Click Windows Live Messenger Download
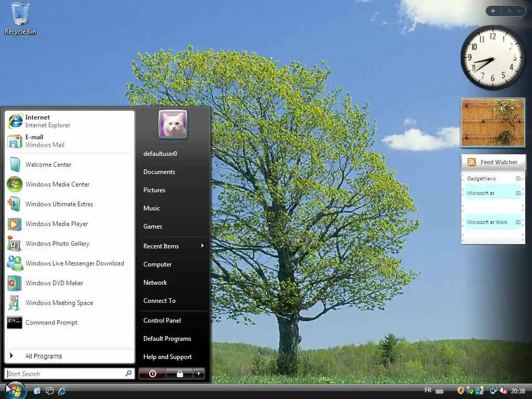The width and height of the screenshot is (532, 399). 69,263
